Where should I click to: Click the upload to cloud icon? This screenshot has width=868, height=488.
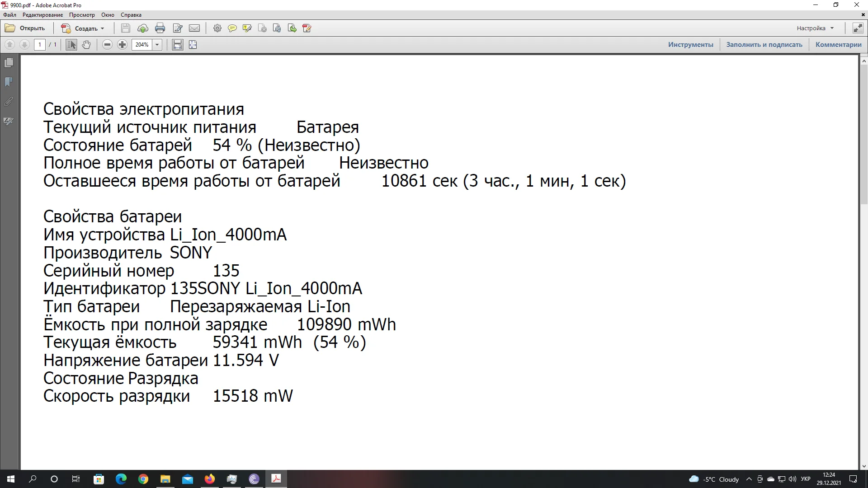(143, 28)
